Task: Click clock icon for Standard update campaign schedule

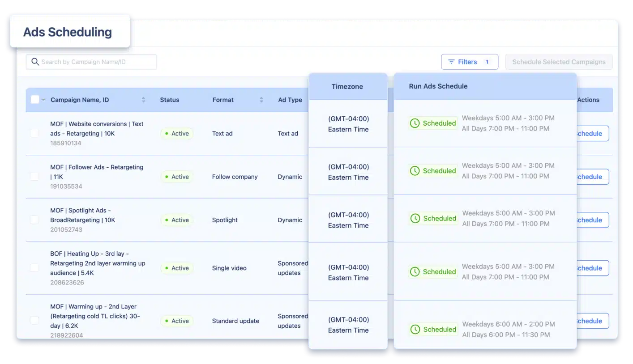Action: 415,329
